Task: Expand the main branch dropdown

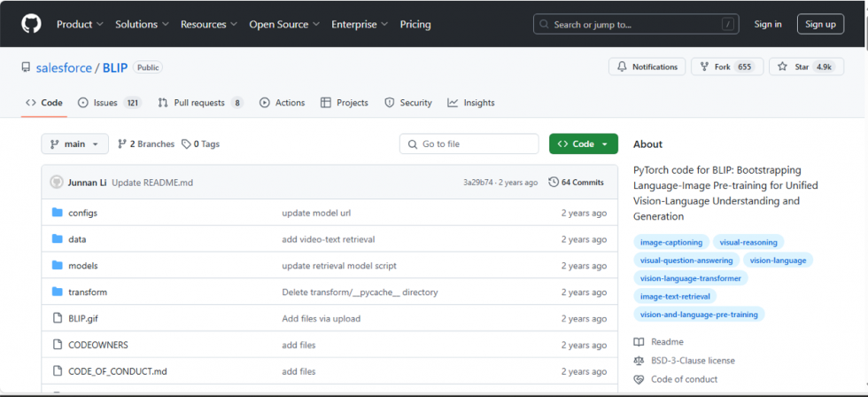Action: click(x=74, y=144)
